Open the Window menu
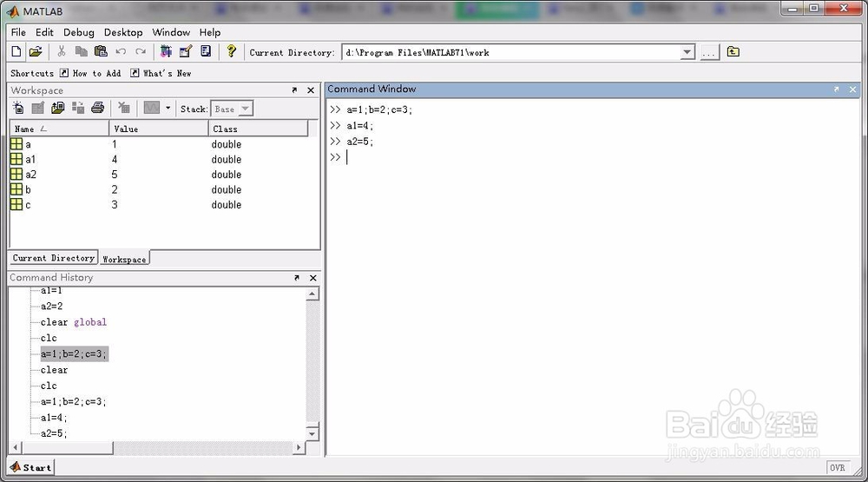The height and width of the screenshot is (482, 868). tap(171, 32)
